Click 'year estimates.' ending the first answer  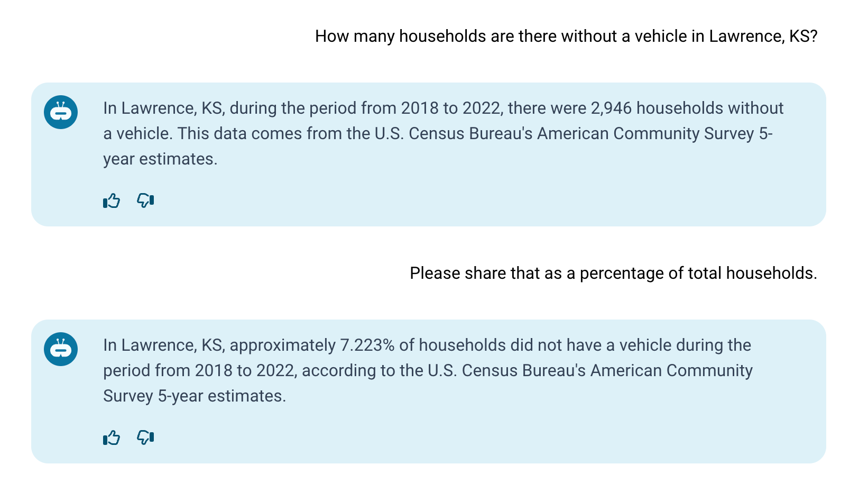160,159
